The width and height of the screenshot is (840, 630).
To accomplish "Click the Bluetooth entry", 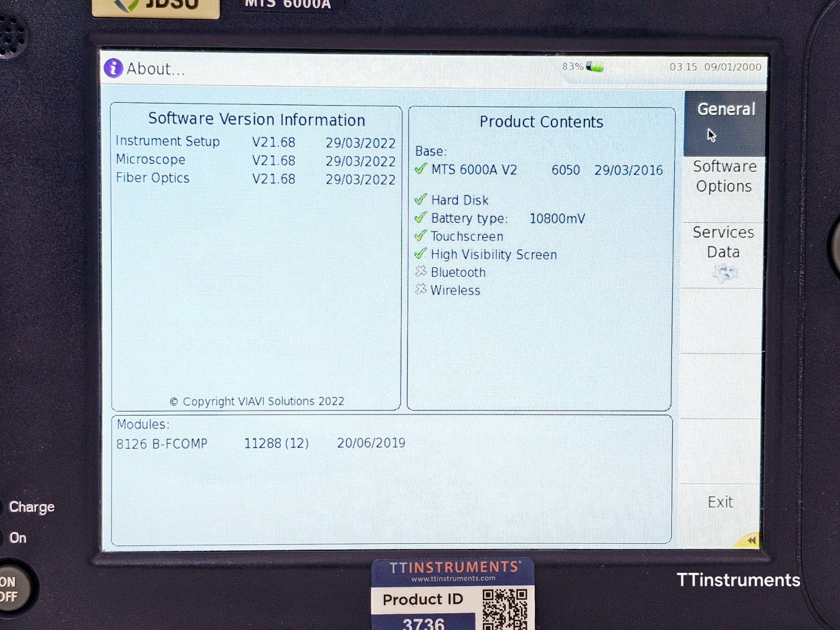I will coord(458,272).
